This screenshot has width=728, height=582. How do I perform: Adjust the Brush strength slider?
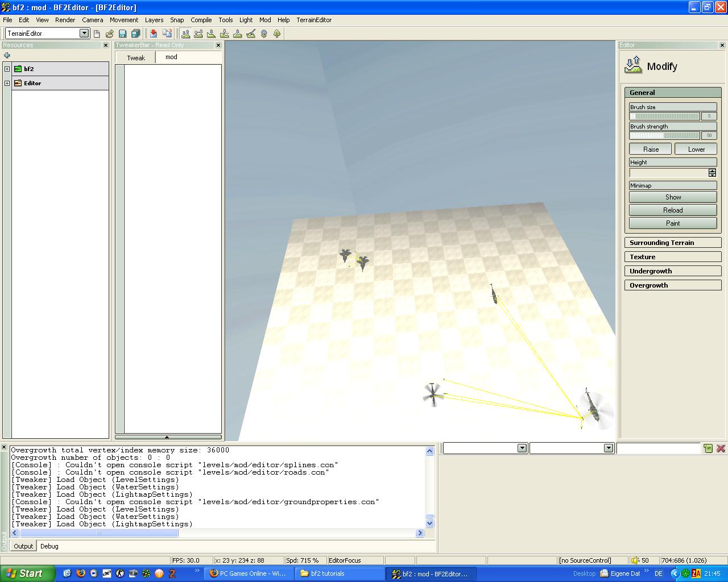[x=664, y=136]
